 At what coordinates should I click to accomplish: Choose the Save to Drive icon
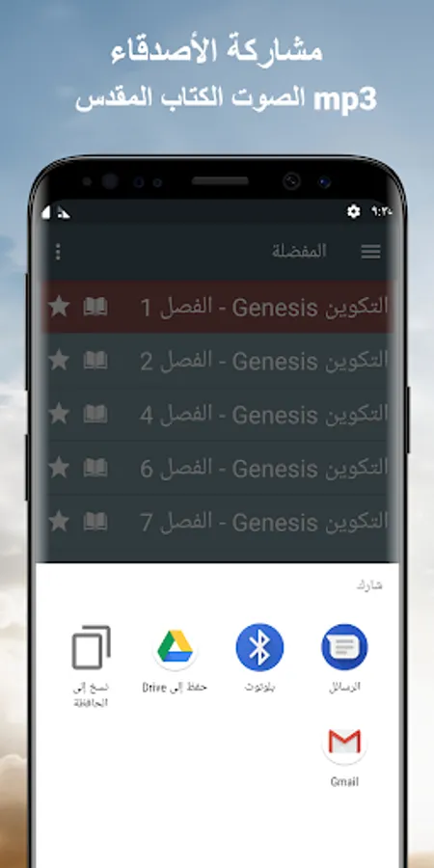[x=175, y=647]
